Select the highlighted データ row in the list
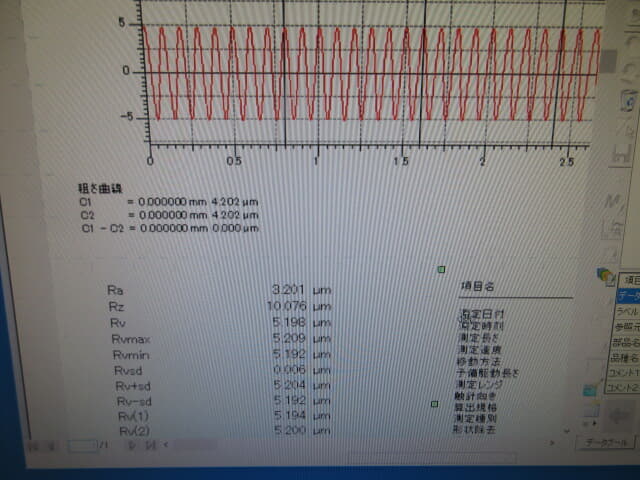640x480 pixels. pyautogui.click(x=628, y=296)
